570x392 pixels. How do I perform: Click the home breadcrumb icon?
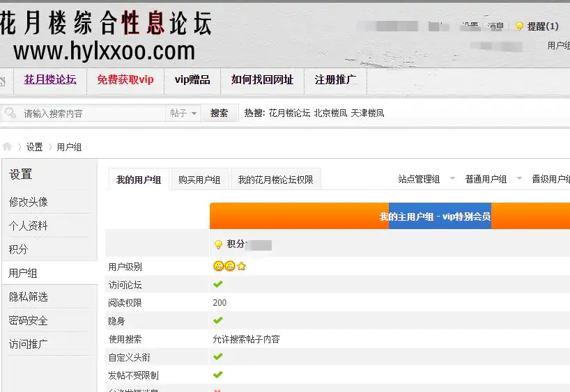pos(7,147)
